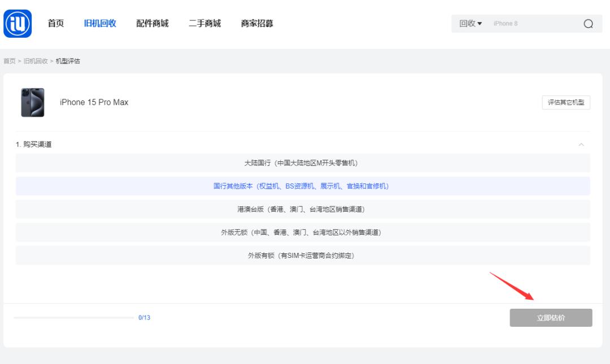
Task: Click the 立即估价 estimate button
Action: pos(551,317)
